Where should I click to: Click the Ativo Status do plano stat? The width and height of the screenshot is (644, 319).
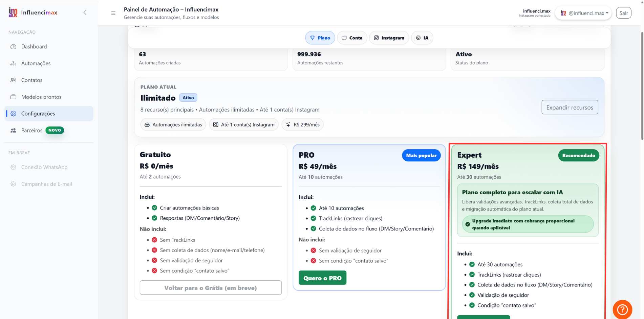527,58
